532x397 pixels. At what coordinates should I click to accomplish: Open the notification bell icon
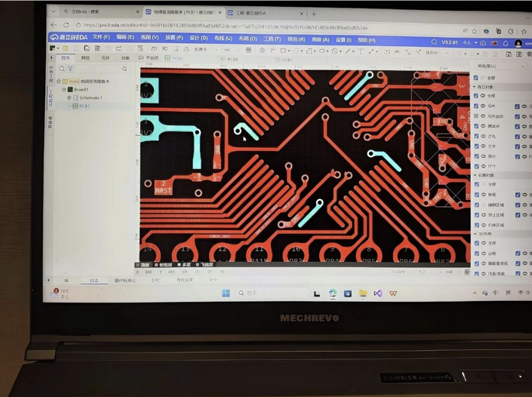coord(505,43)
